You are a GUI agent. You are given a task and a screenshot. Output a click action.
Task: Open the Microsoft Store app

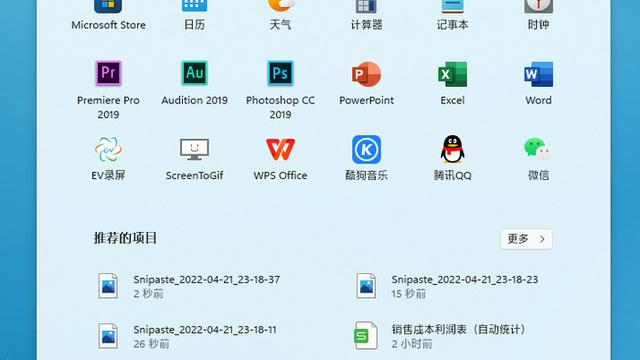108,16
